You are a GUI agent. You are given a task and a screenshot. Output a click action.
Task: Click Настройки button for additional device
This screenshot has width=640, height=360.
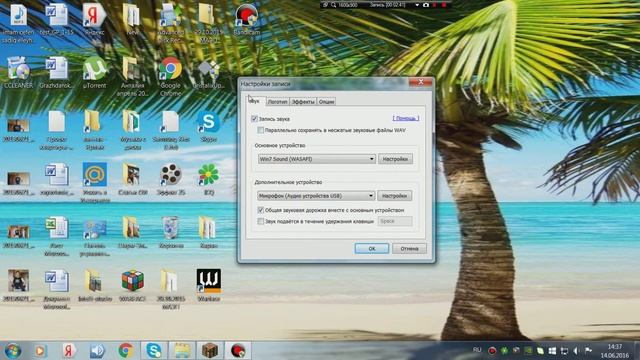394,196
